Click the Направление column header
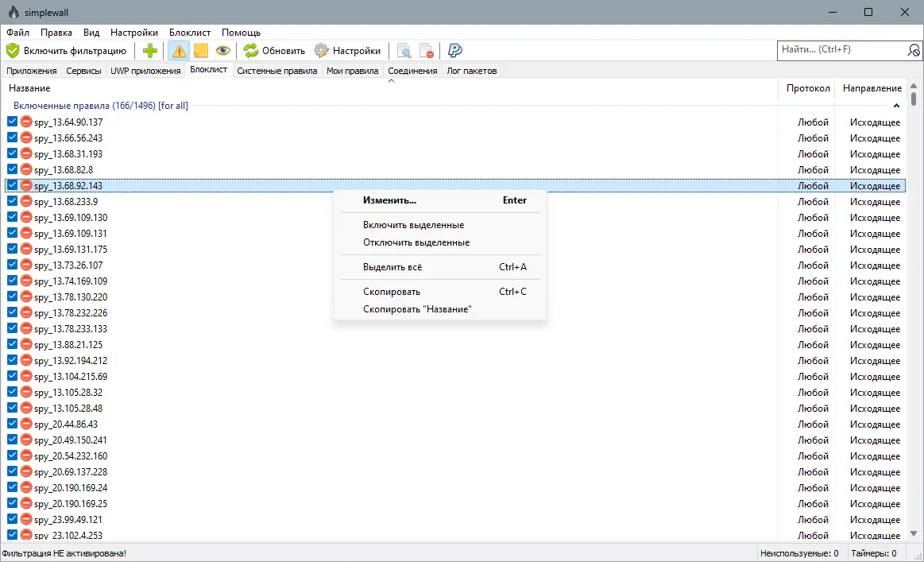The width and height of the screenshot is (924, 562). point(872,88)
